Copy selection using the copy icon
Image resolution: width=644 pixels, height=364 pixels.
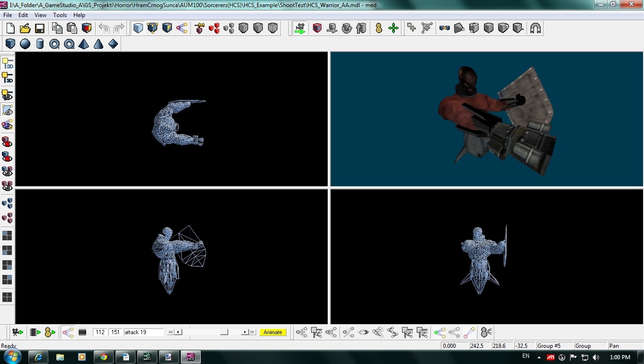point(57,28)
